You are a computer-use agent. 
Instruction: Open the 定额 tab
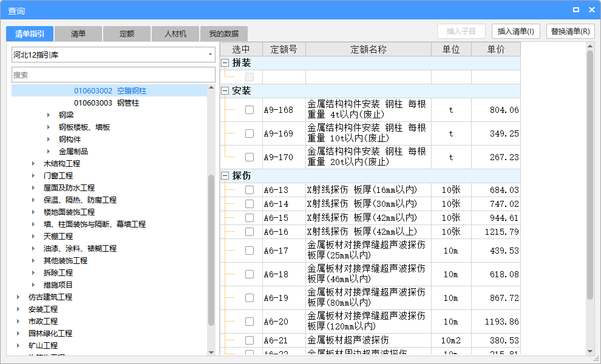click(127, 34)
